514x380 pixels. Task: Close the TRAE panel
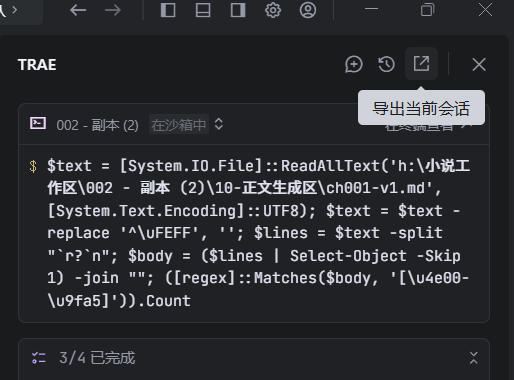479,64
